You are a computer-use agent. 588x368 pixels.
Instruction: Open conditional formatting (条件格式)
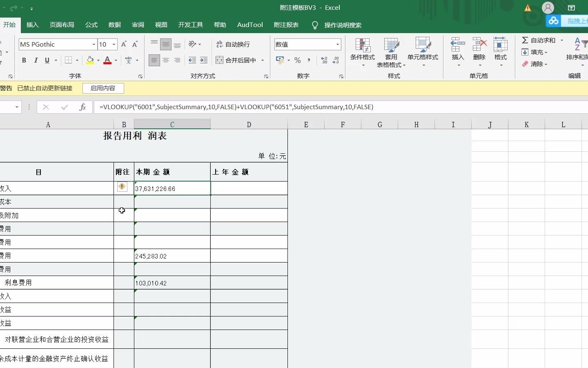[363, 52]
